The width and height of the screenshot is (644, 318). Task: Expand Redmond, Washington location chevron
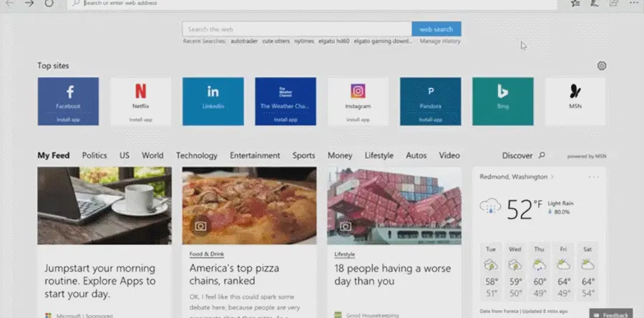[552, 177]
